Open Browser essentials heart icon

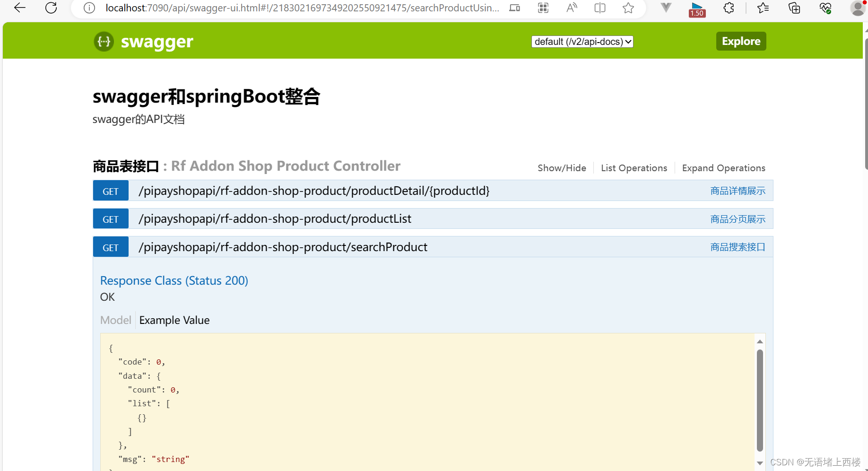pos(825,8)
